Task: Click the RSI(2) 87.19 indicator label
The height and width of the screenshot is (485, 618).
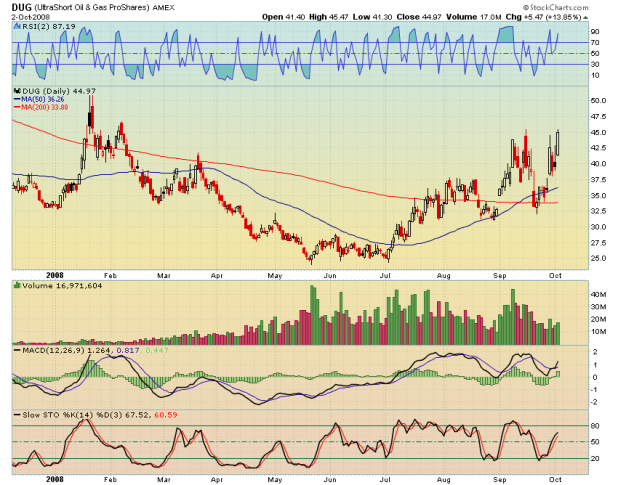Action: pos(48,26)
